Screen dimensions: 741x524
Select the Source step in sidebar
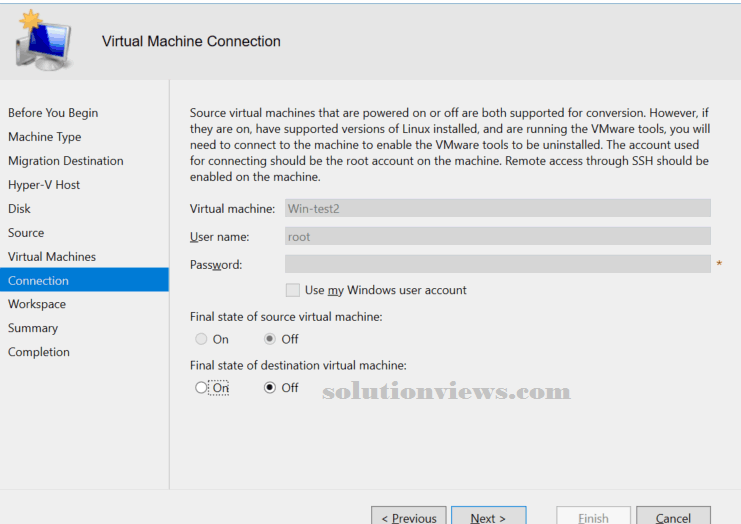click(26, 232)
